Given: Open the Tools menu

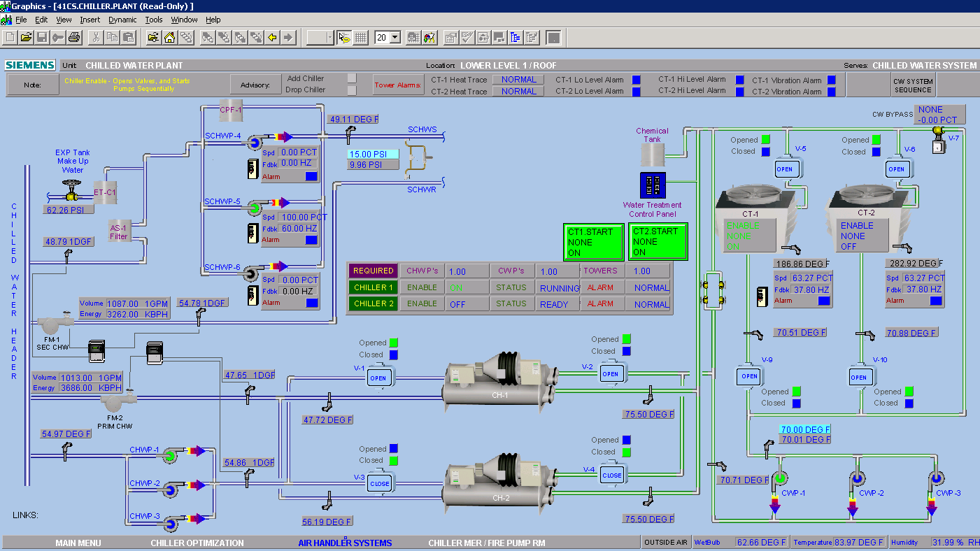Looking at the screenshot, I should click(154, 20).
